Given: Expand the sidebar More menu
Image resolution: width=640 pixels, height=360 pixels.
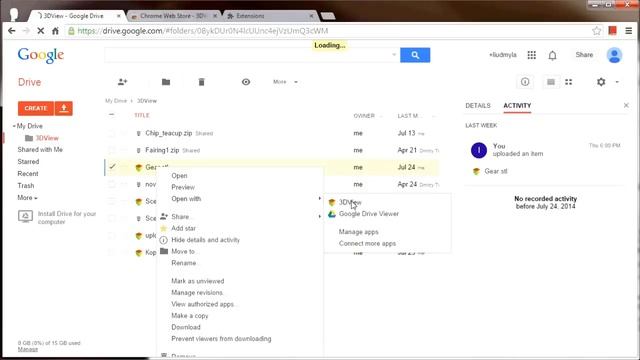Looking at the screenshot, I should click(x=27, y=198).
